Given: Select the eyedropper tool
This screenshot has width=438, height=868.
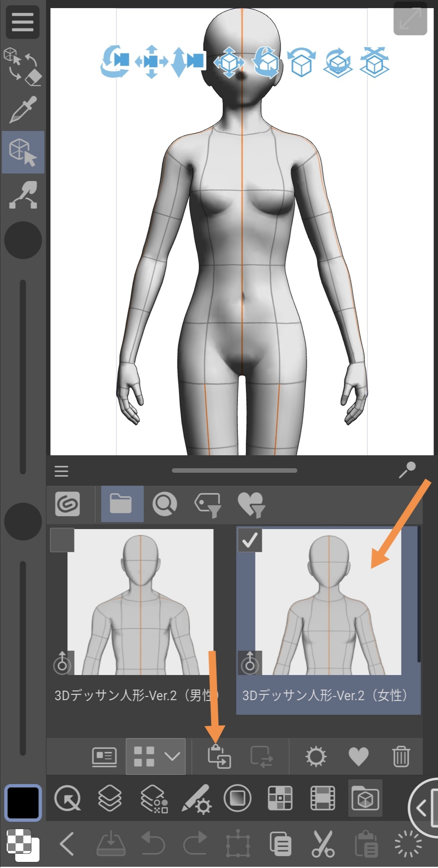Looking at the screenshot, I should 23,109.
